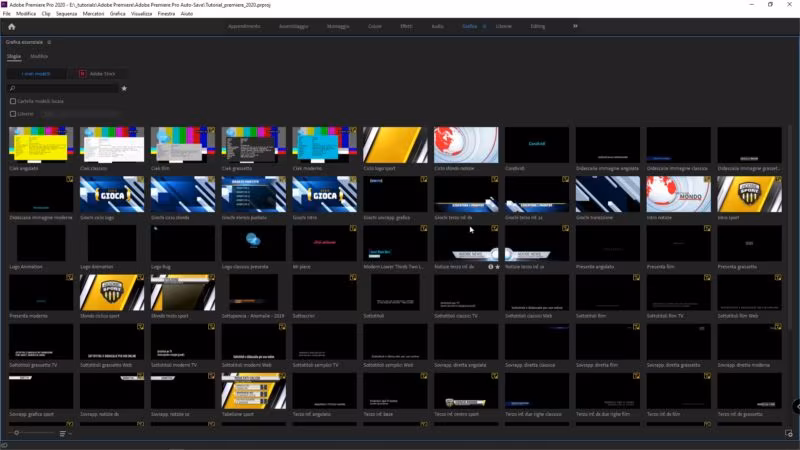Click badge icon on Ciak film thumbnail
Screen dimensions: 800x450
[211, 131]
